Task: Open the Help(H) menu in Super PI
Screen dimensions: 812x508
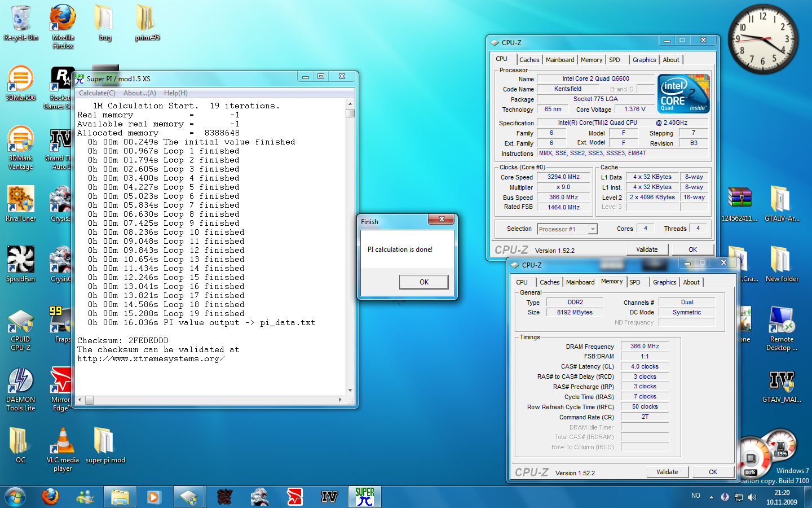Action: [x=176, y=93]
